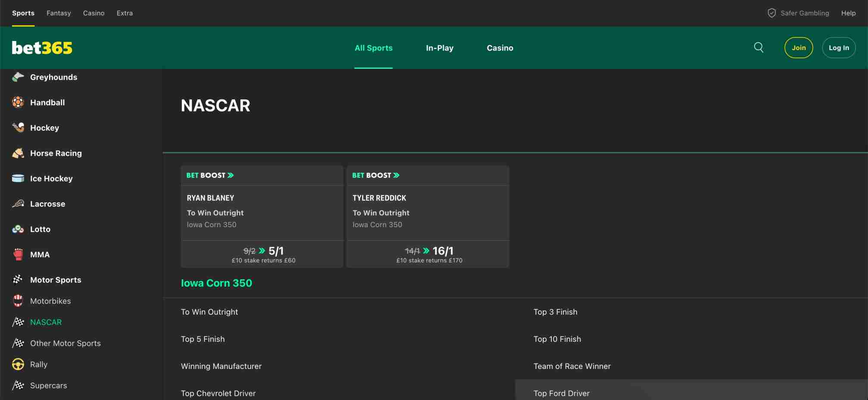Select Handball in the sports sidebar

pos(47,103)
